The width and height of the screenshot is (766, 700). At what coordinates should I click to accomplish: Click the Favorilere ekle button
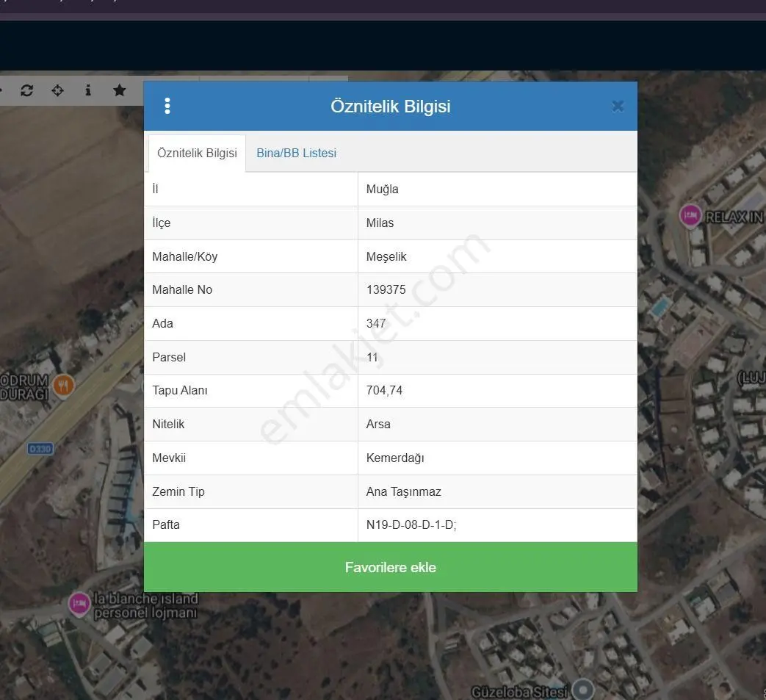390,567
